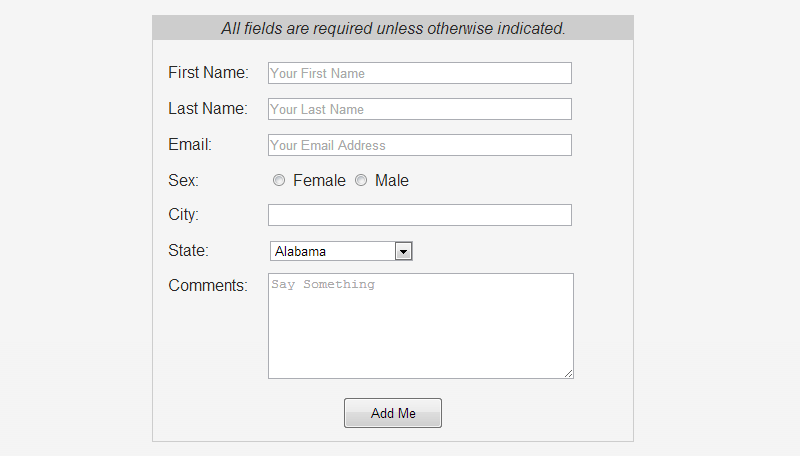
Task: Click the "First Name:" label
Action: pos(208,73)
